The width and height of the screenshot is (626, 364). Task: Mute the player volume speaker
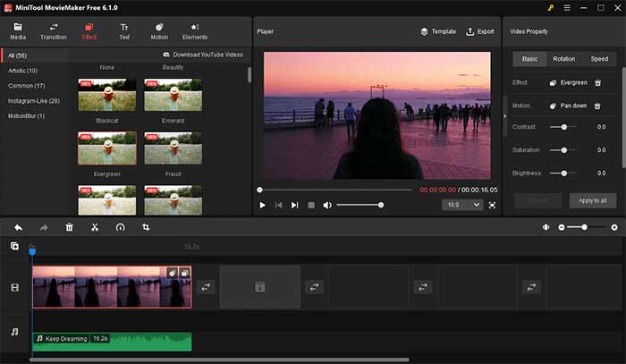tap(327, 205)
